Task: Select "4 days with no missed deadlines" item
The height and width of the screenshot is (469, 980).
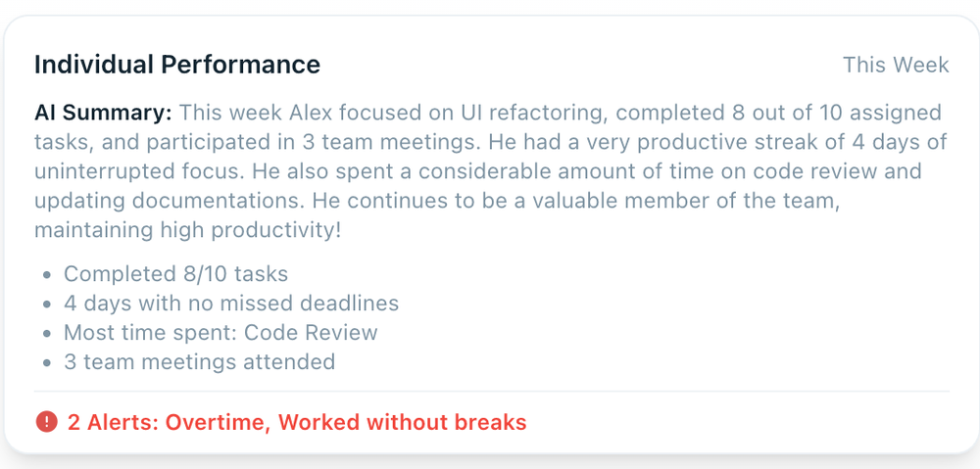Action: tap(231, 304)
